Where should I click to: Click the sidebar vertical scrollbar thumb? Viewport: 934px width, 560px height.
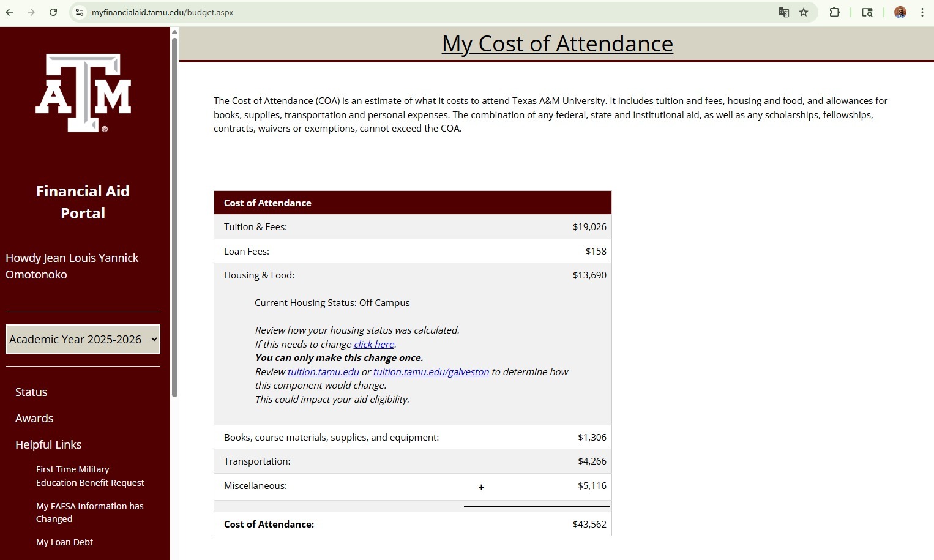(x=174, y=217)
